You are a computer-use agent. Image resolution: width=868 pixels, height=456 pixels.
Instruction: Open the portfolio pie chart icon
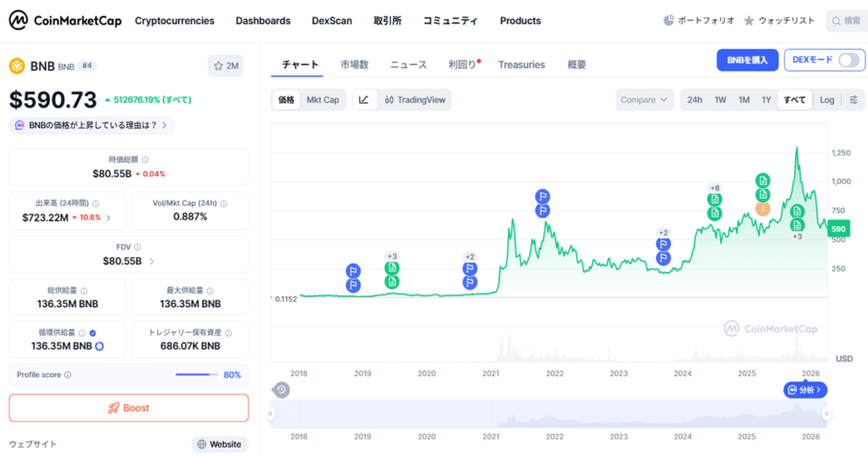pyautogui.click(x=669, y=20)
